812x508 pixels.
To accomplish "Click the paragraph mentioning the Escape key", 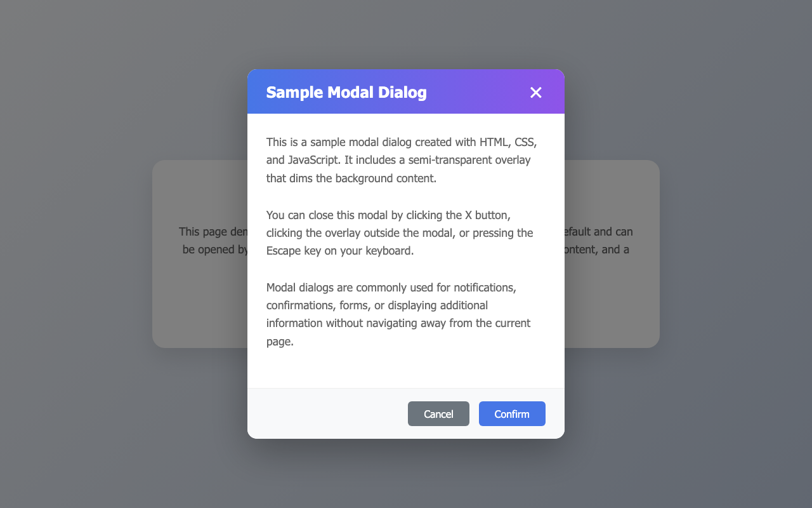I will pyautogui.click(x=400, y=232).
